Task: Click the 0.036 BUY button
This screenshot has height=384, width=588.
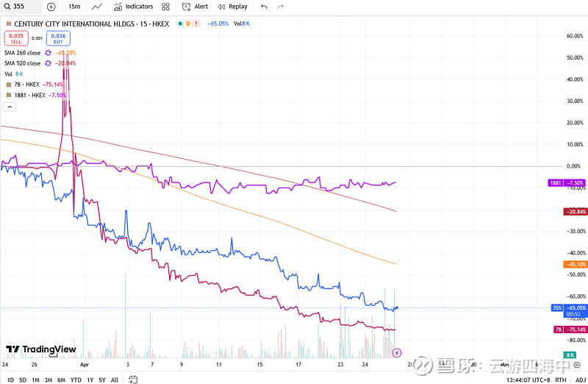Action: point(58,38)
